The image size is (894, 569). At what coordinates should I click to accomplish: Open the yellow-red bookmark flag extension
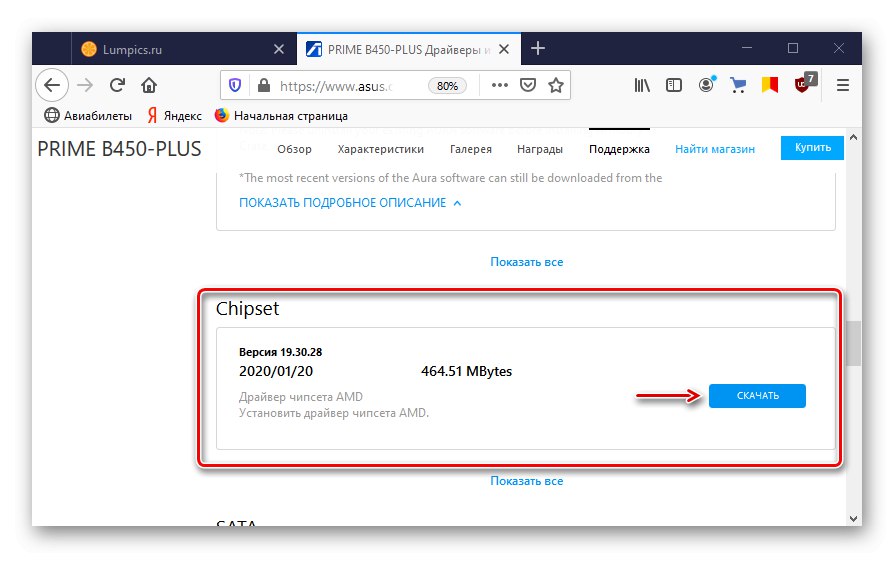pos(770,86)
